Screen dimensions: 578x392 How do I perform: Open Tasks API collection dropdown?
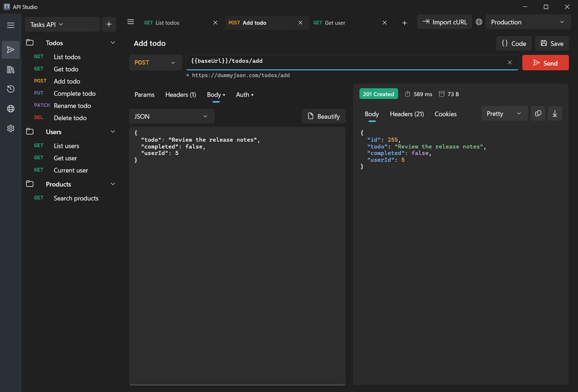click(62, 24)
